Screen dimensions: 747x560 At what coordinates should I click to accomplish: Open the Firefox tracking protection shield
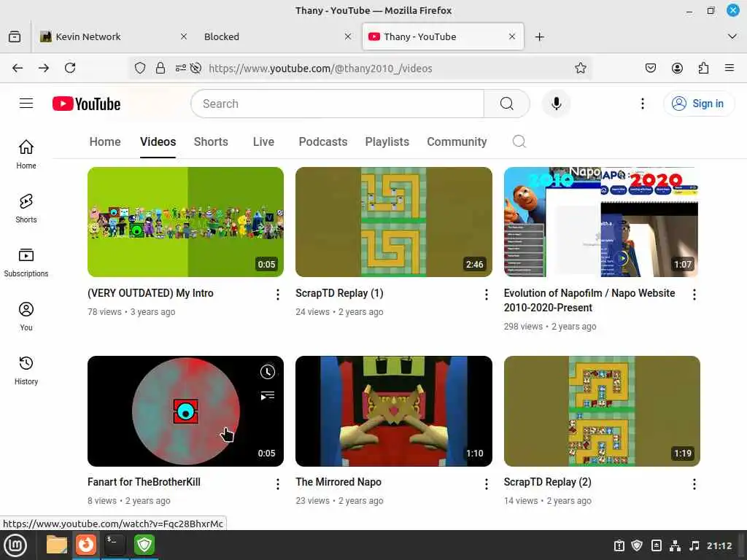pyautogui.click(x=139, y=68)
